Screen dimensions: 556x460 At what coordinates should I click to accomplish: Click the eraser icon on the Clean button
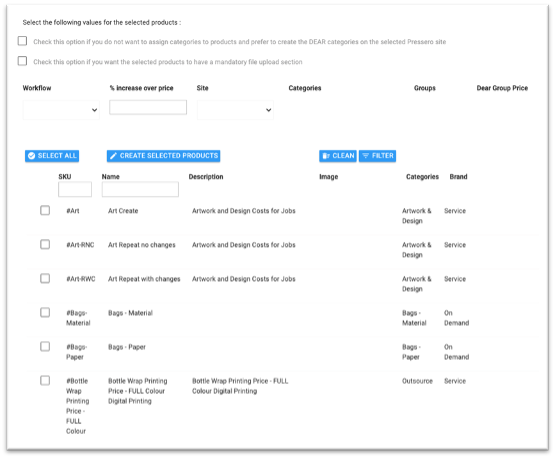(x=326, y=156)
